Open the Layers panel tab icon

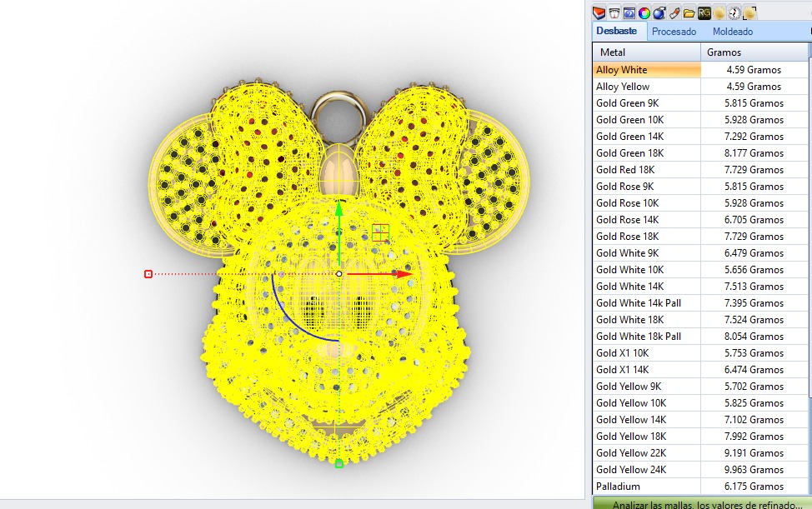(599, 13)
